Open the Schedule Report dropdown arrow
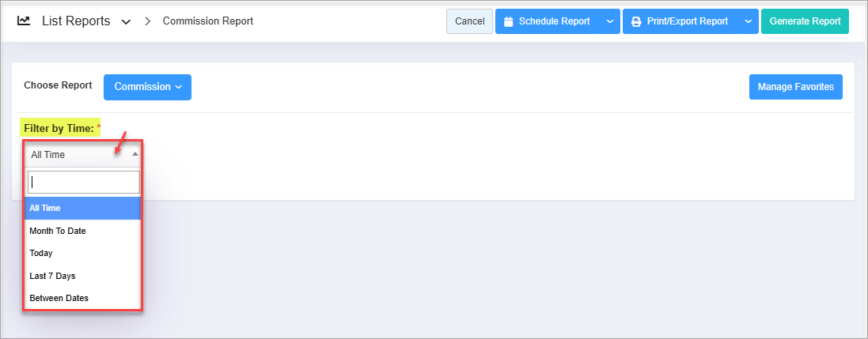Viewport: 868px width, 339px height. [609, 22]
